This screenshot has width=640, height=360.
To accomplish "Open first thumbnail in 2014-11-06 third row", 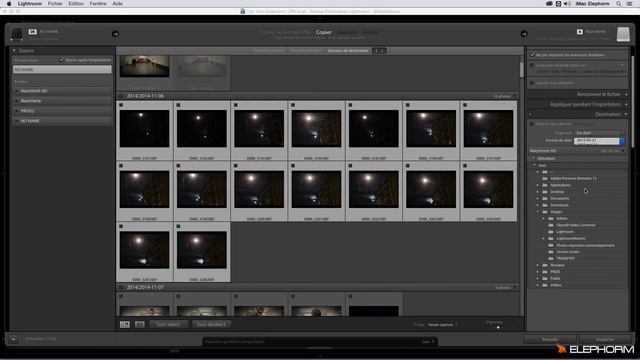I will tap(144, 250).
